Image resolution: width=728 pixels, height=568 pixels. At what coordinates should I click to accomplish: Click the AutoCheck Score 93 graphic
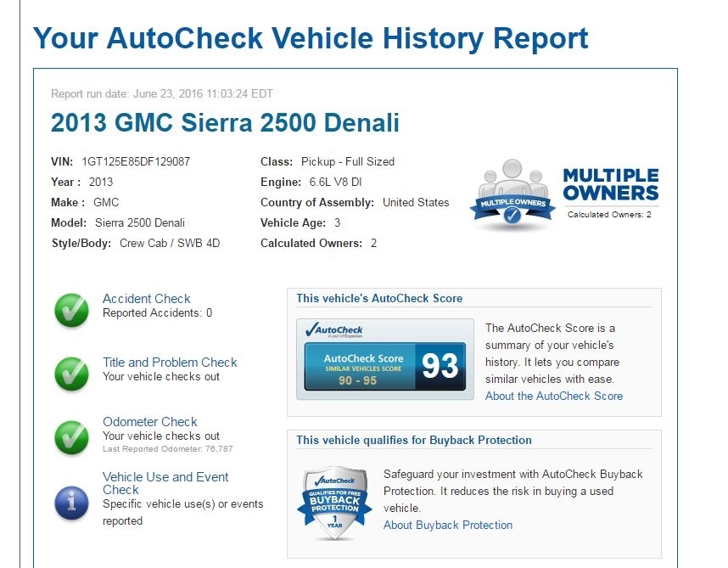tap(384, 366)
